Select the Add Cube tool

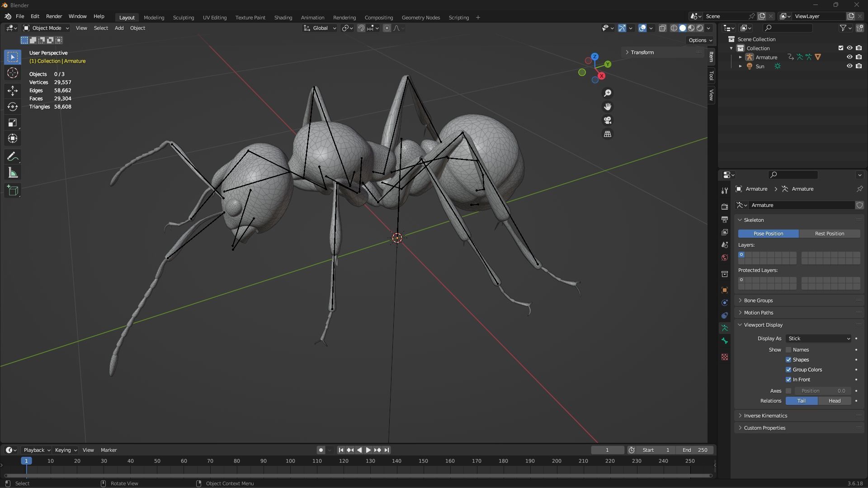pyautogui.click(x=13, y=191)
